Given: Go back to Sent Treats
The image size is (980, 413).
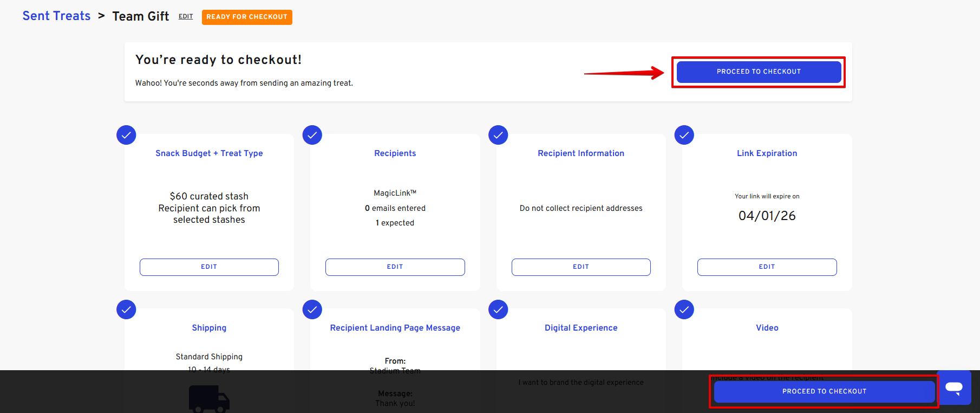Looking at the screenshot, I should (56, 16).
